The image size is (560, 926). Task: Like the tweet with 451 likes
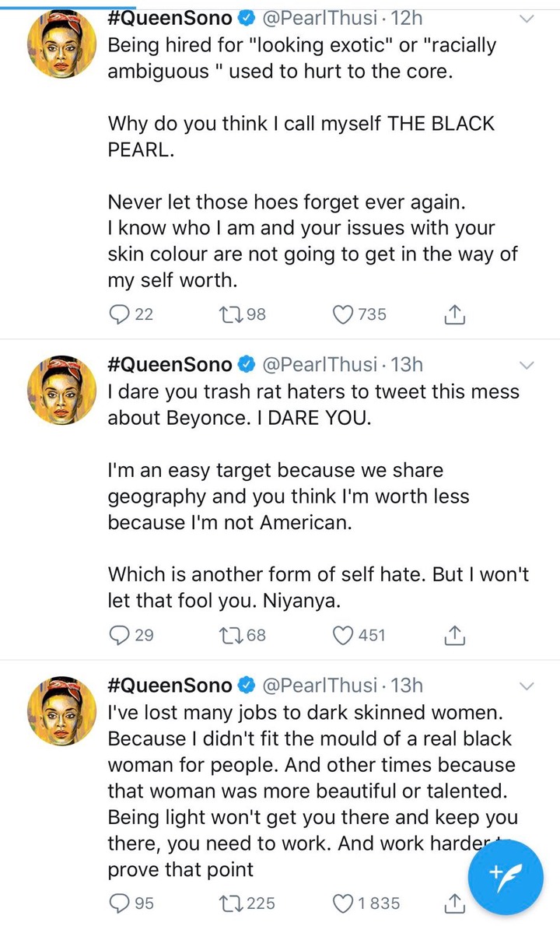[x=344, y=636]
